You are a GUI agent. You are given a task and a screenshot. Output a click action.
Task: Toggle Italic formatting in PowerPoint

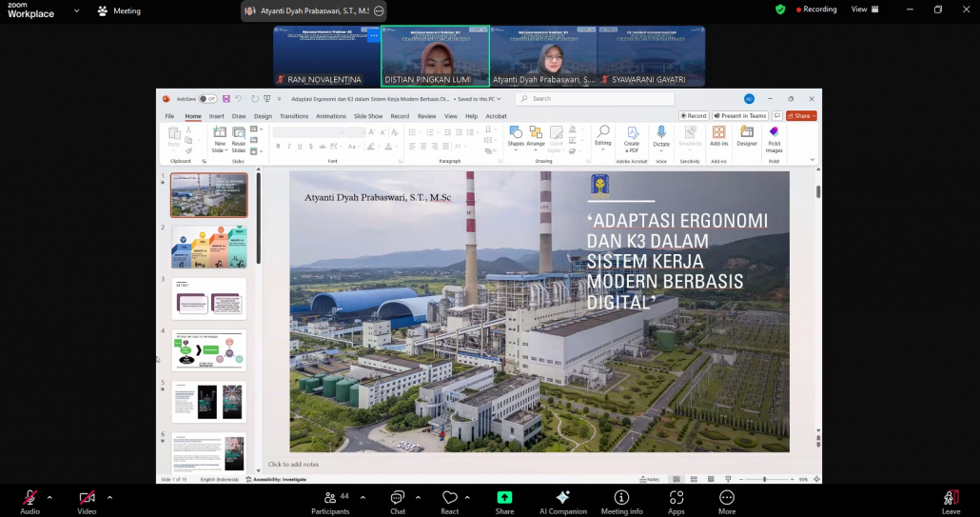click(x=288, y=147)
